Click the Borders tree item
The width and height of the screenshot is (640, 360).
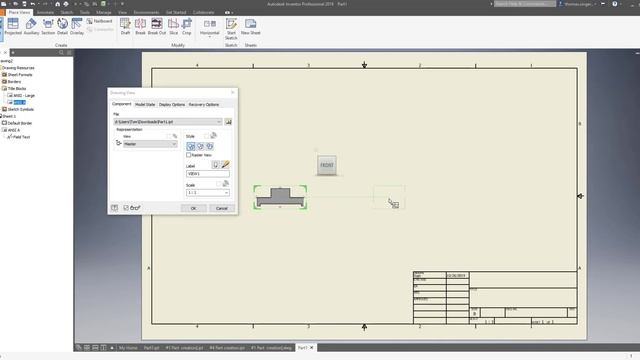pyautogui.click(x=14, y=82)
